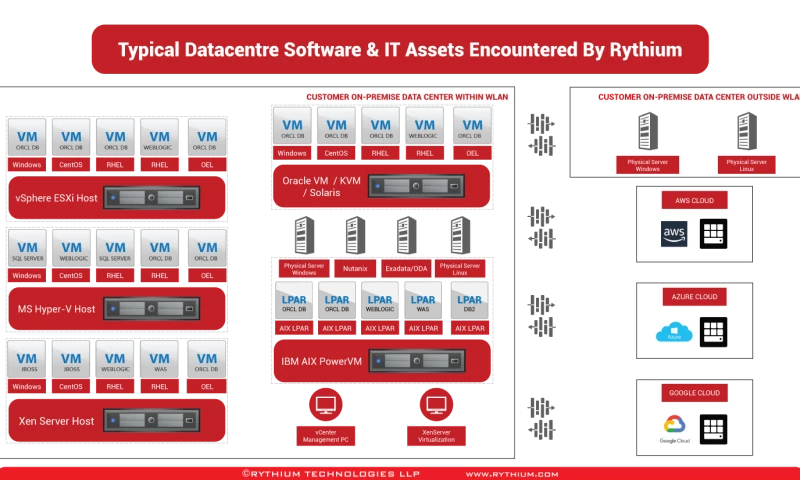Select the server tower in the outside-WLAN box above Physical Server Windows
This screenshot has width=800, height=480.
point(648,131)
